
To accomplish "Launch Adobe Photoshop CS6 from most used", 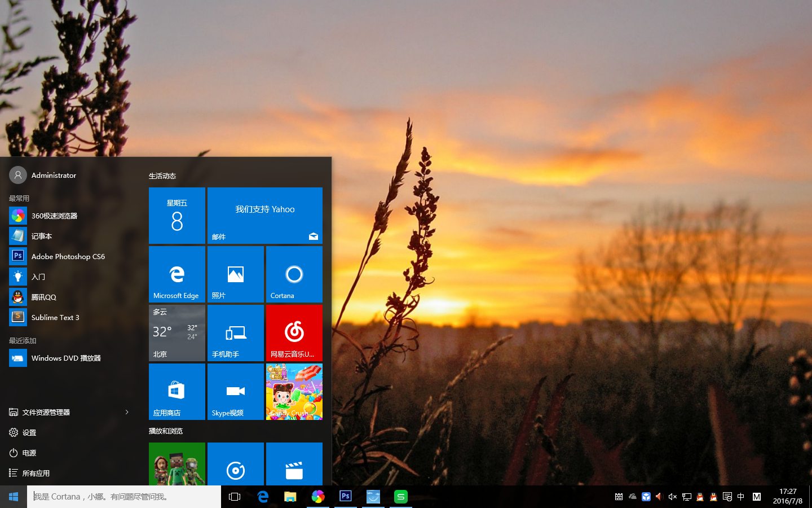I will [x=68, y=256].
